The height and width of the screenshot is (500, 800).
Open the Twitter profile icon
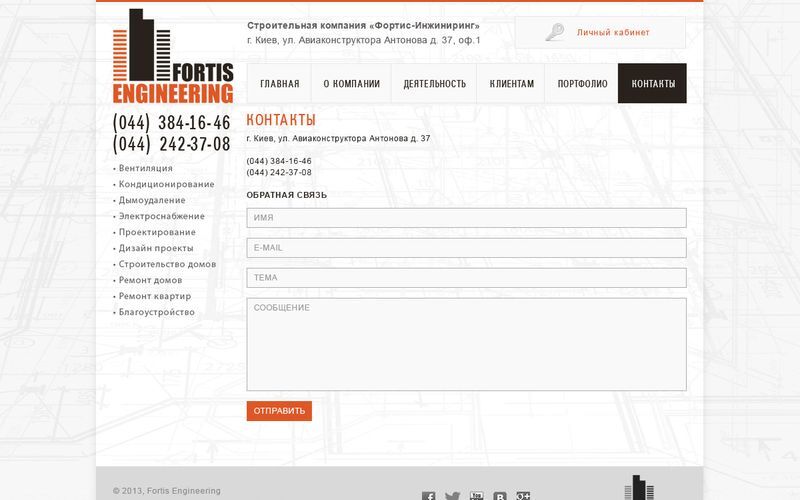(452, 496)
